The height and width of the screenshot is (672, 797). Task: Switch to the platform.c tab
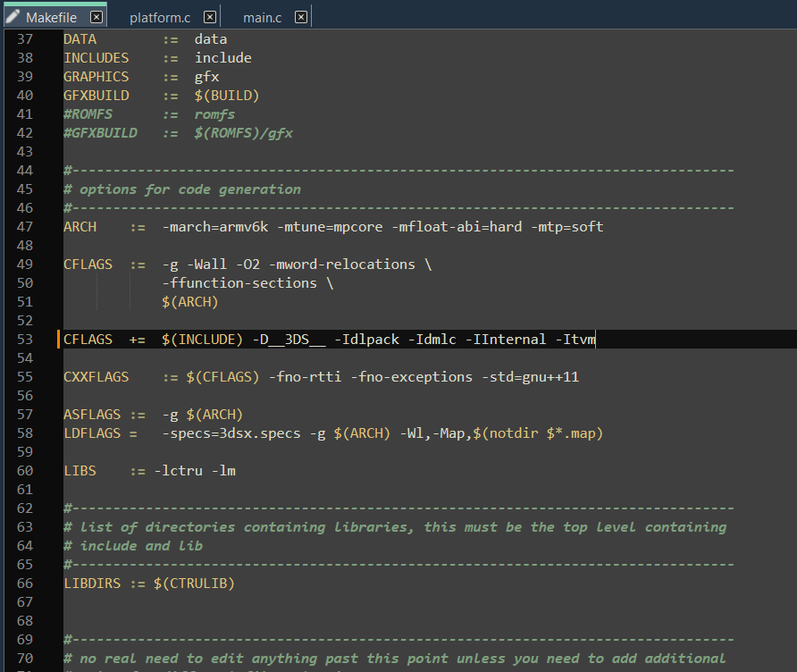pos(160,18)
